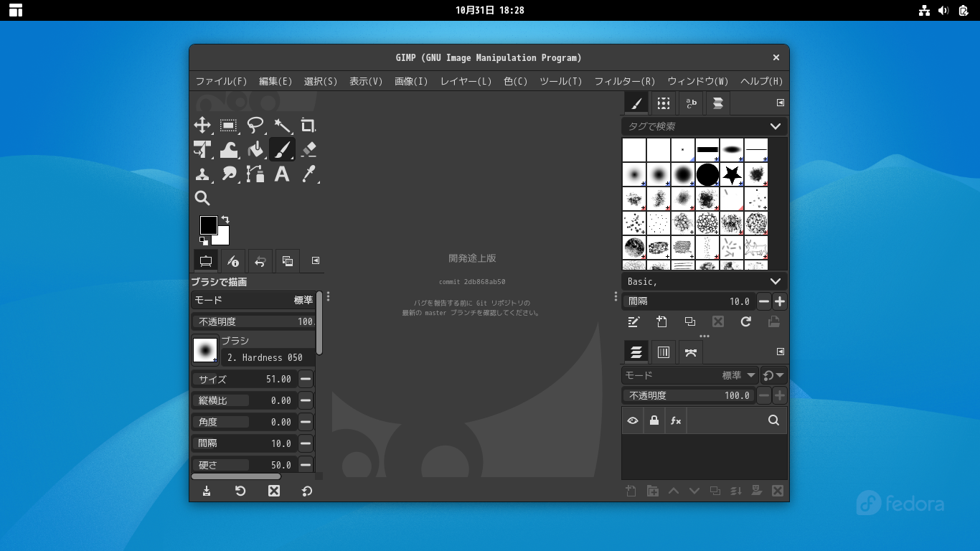The height and width of the screenshot is (551, 980).
Task: Click the white background color swatch
Action: (x=222, y=237)
